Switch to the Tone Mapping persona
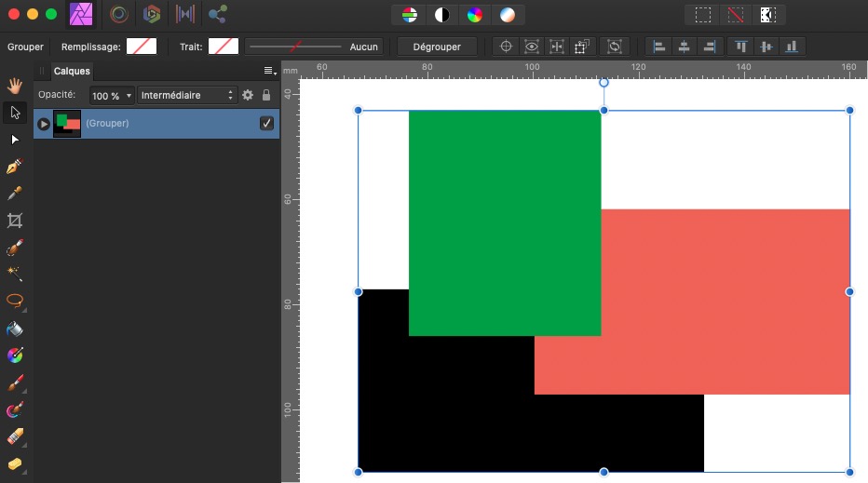 point(185,14)
